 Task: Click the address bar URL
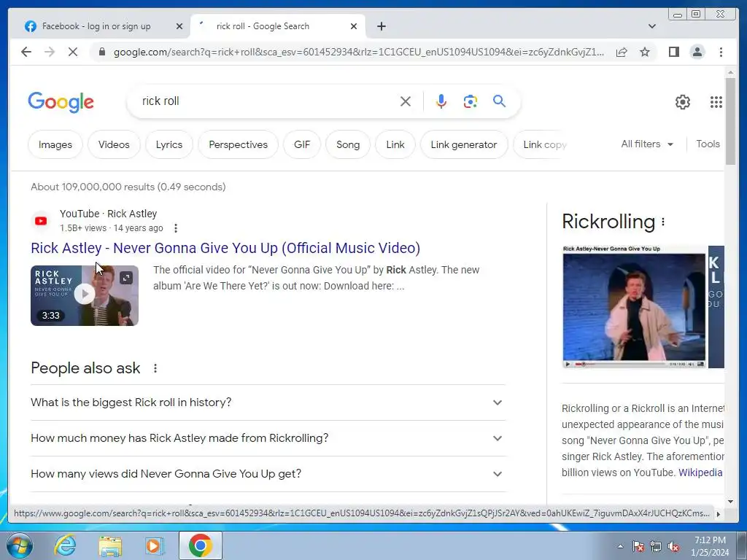coord(358,52)
